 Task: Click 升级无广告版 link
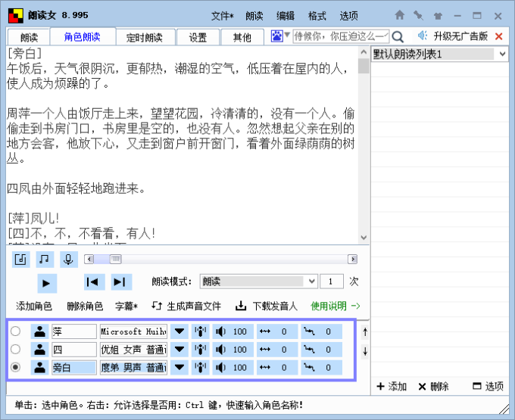tap(460, 36)
